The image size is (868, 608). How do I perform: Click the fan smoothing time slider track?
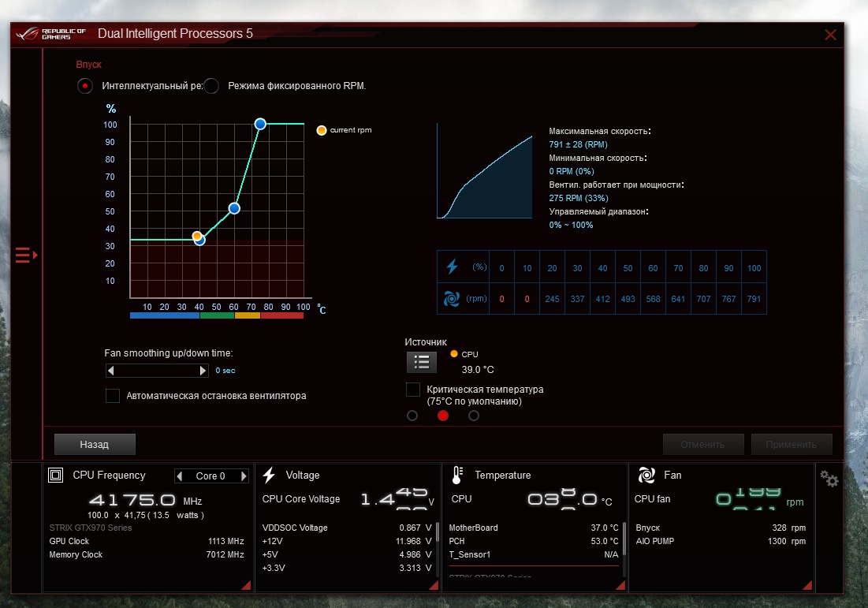pos(157,371)
